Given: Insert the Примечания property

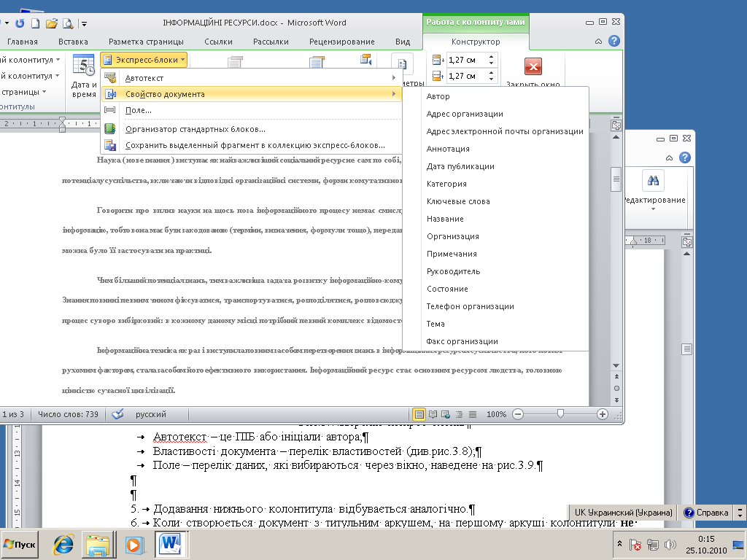Looking at the screenshot, I should tap(495, 254).
